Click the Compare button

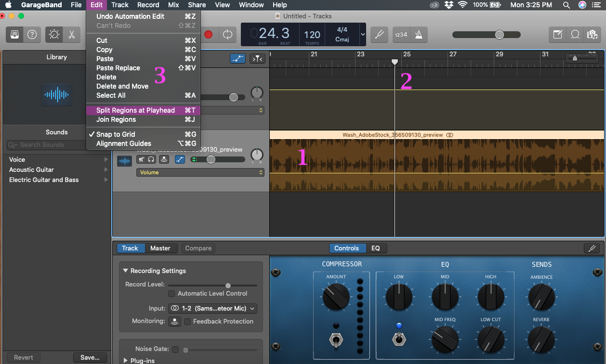coord(198,248)
